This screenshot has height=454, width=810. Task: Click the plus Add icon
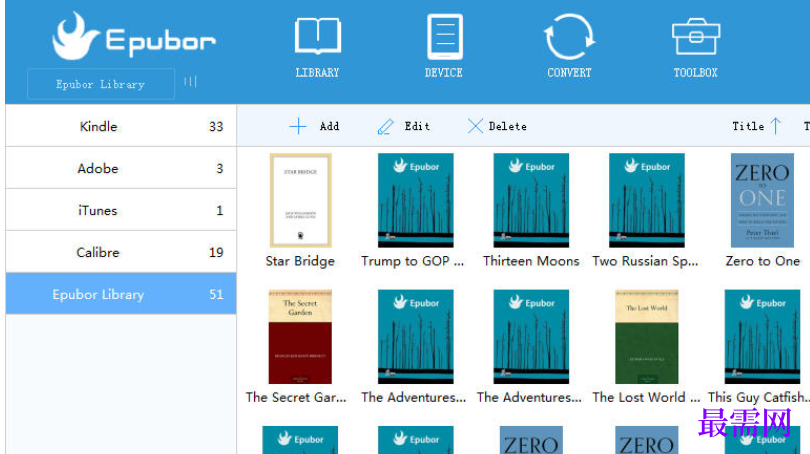pos(298,126)
